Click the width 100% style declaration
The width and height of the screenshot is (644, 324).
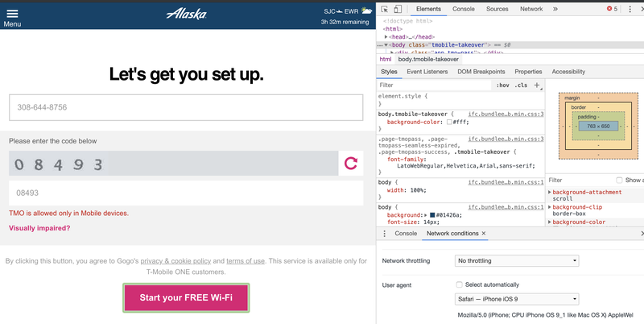point(407,190)
